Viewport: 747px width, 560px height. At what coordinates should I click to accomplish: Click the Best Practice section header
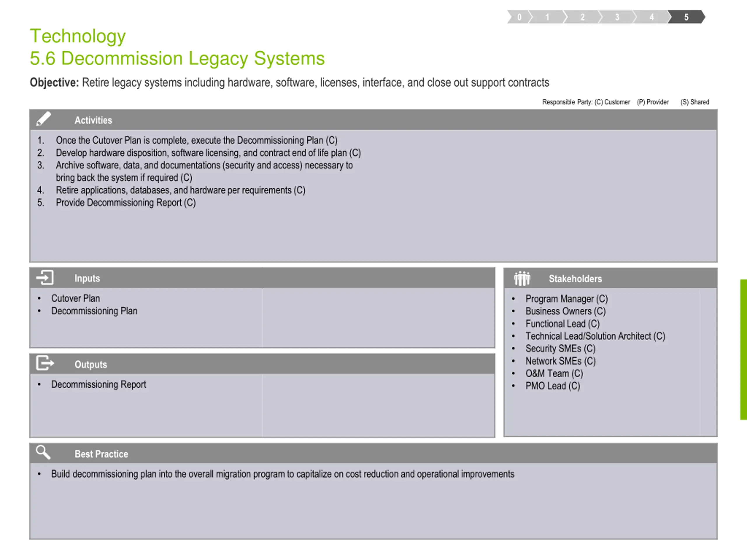tap(373, 453)
